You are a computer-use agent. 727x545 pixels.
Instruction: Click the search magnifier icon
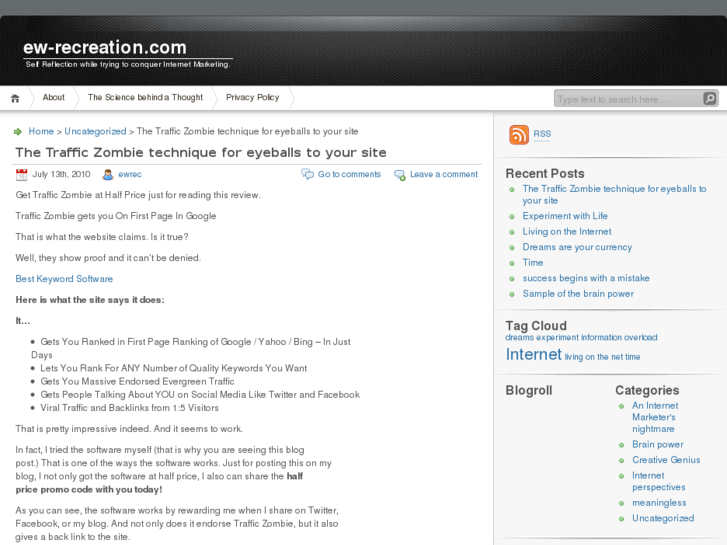709,98
